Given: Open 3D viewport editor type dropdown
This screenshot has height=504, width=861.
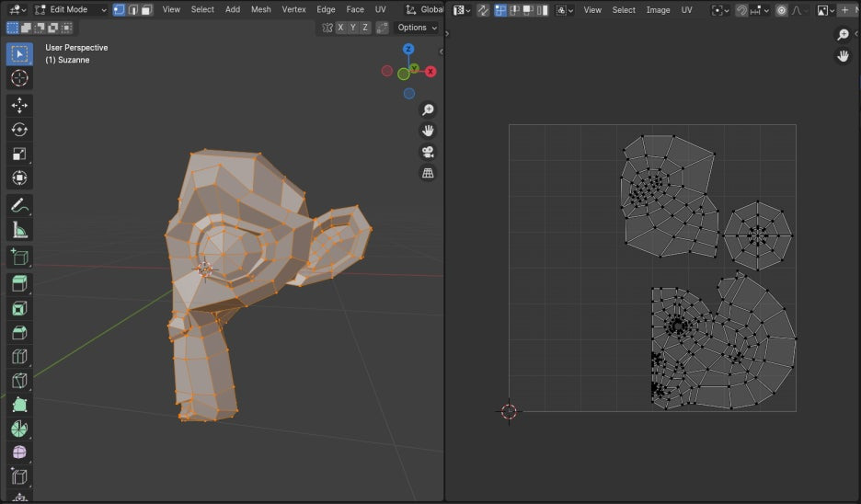Looking at the screenshot, I should (x=17, y=10).
